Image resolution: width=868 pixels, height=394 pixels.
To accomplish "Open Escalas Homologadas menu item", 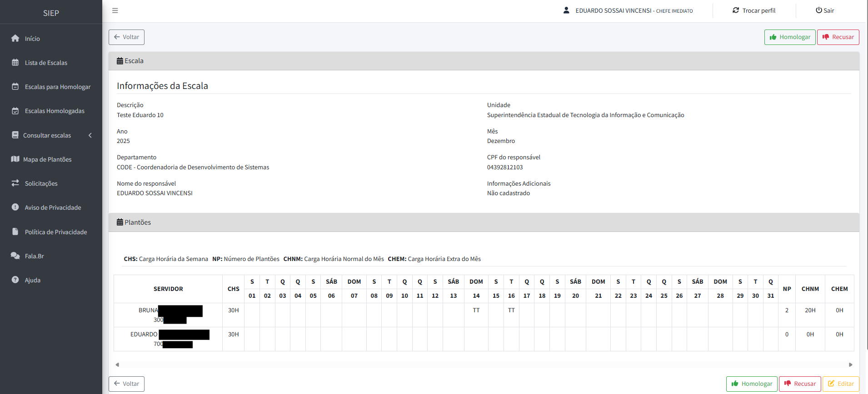I will (55, 111).
